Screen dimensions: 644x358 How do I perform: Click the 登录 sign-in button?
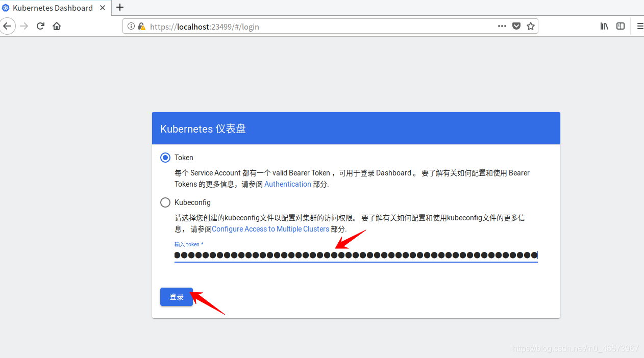pyautogui.click(x=177, y=297)
